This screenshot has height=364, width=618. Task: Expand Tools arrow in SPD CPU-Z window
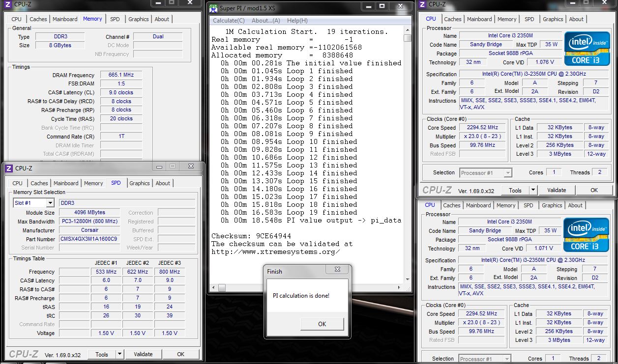coord(119,354)
